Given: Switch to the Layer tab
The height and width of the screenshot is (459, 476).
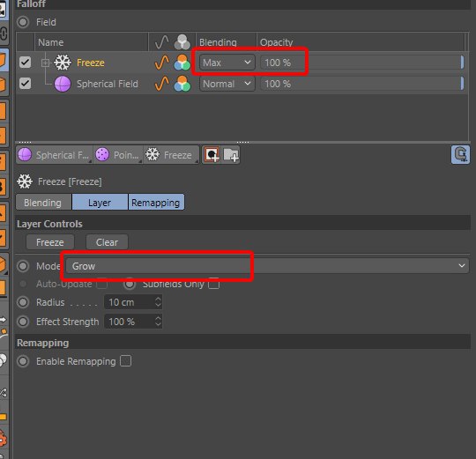Looking at the screenshot, I should click(x=100, y=203).
